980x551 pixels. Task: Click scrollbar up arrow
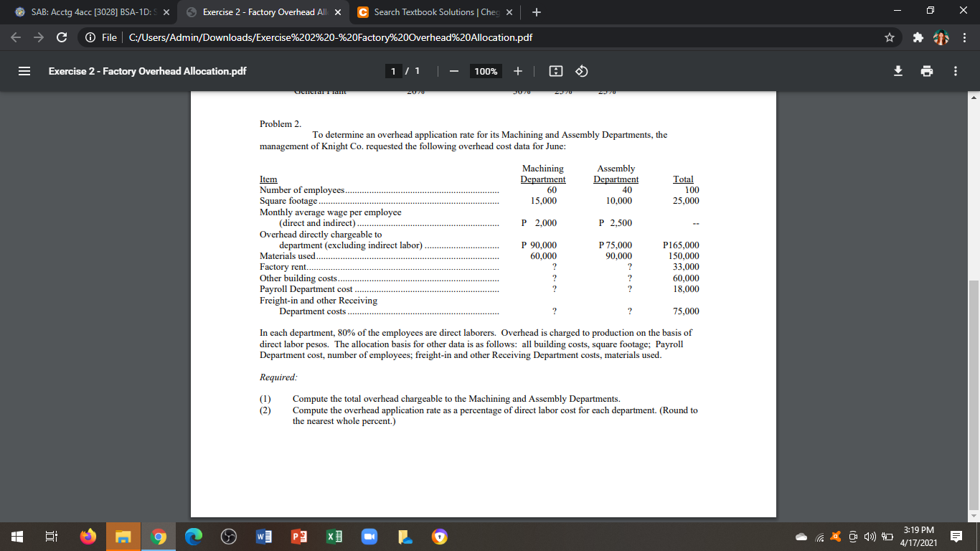(x=974, y=97)
